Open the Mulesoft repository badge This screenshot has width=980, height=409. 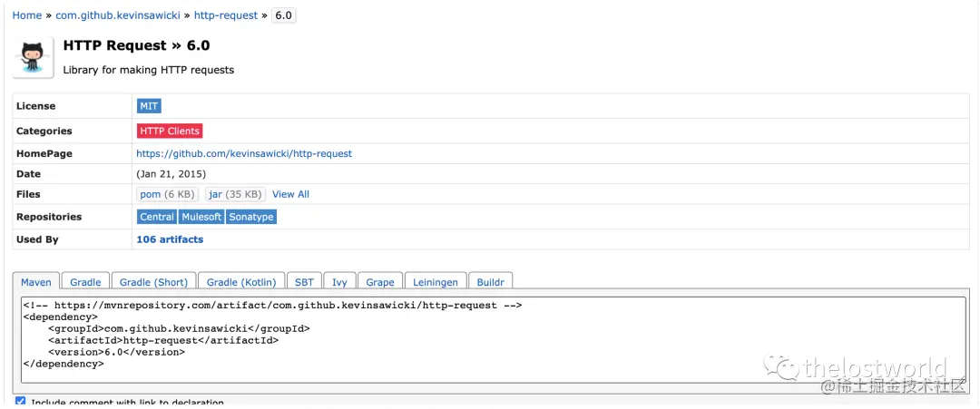pos(201,217)
